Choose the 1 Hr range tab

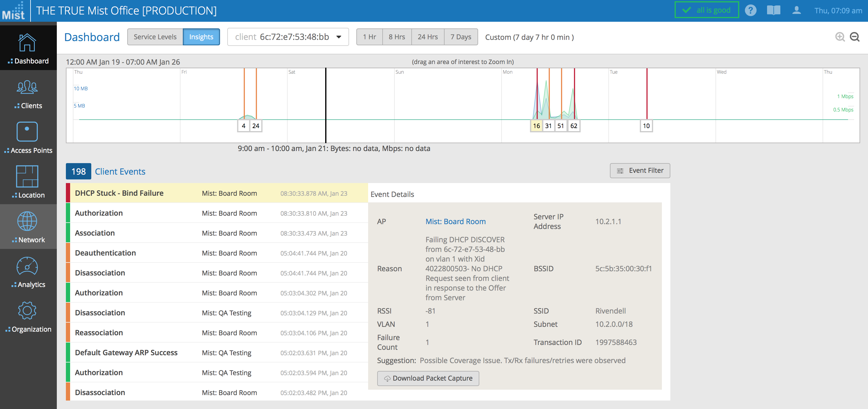point(369,37)
